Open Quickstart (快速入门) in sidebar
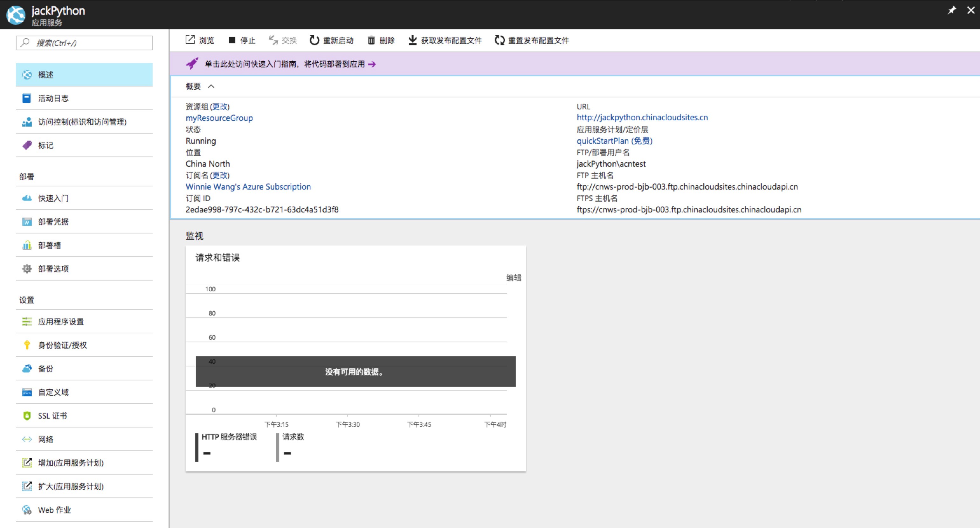 tap(84, 198)
